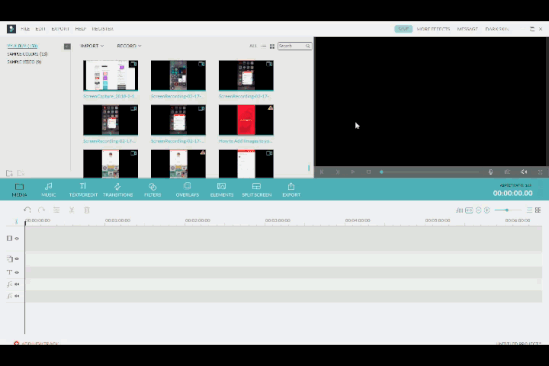This screenshot has height=366, width=549.
Task: Select Sample Video in library sidebar
Action: coord(24,62)
